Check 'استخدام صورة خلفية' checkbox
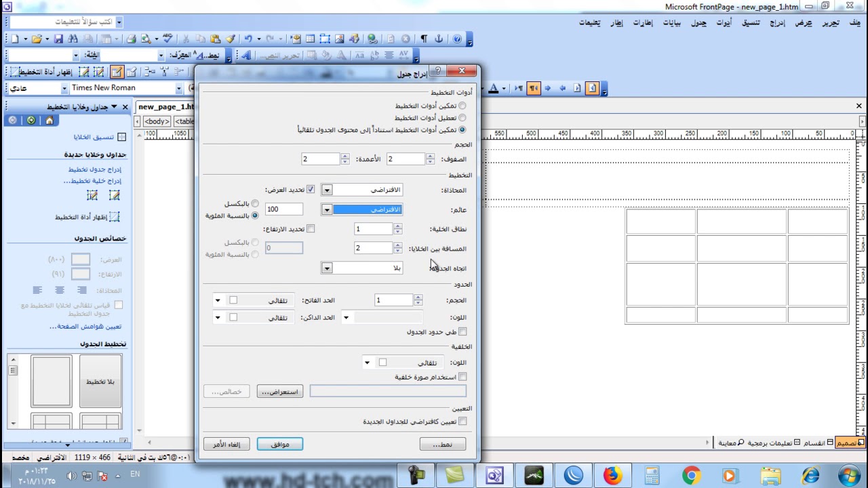 coord(462,377)
